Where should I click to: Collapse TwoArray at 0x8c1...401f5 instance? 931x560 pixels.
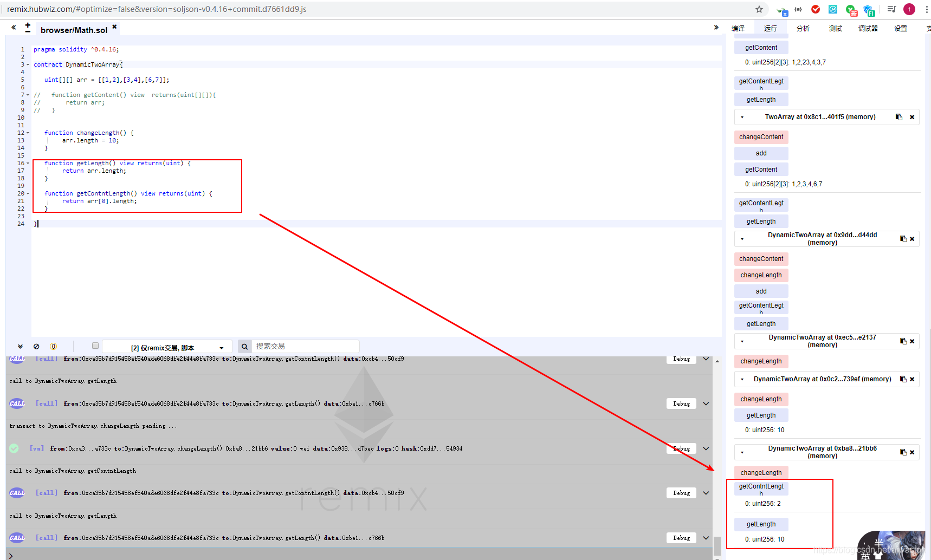[742, 118]
